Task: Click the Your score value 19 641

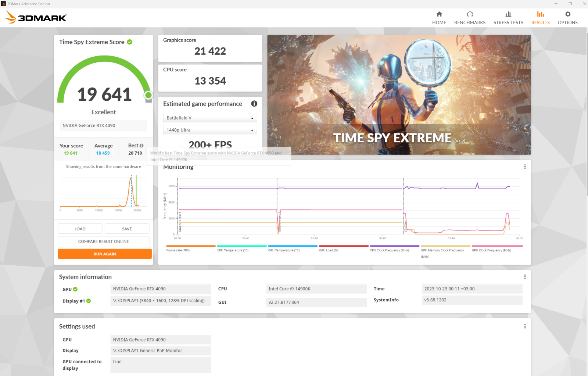Action: (x=71, y=153)
